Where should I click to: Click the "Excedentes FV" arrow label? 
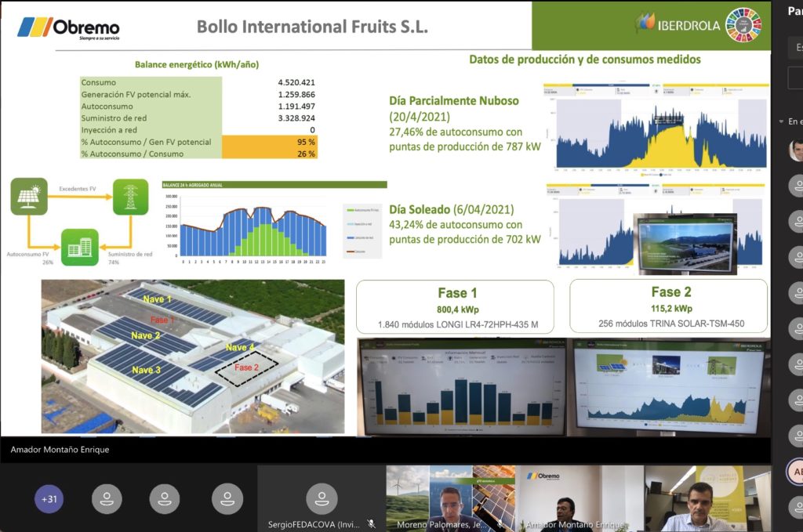click(x=78, y=189)
